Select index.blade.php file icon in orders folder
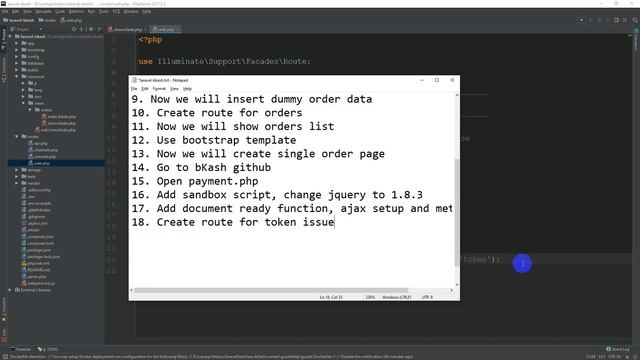This screenshot has height=360, width=640. click(x=44, y=116)
